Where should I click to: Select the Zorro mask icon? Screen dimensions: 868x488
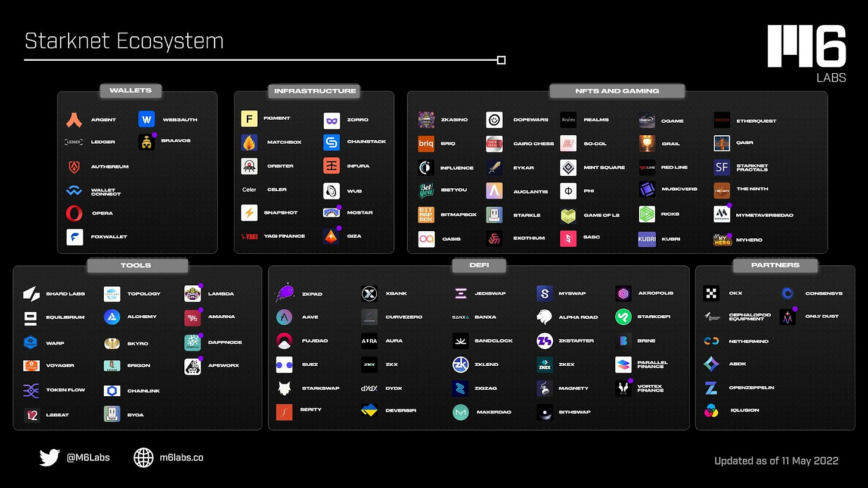[x=331, y=120]
